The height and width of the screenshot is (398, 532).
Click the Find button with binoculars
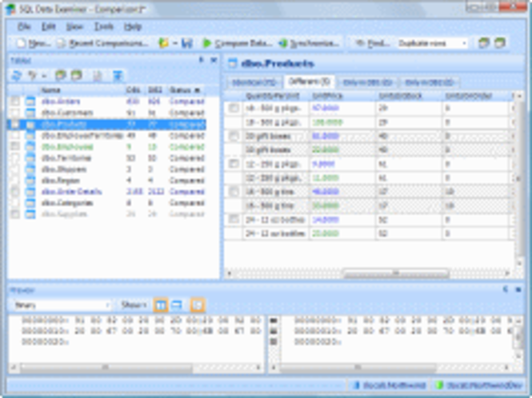pyautogui.click(x=372, y=43)
